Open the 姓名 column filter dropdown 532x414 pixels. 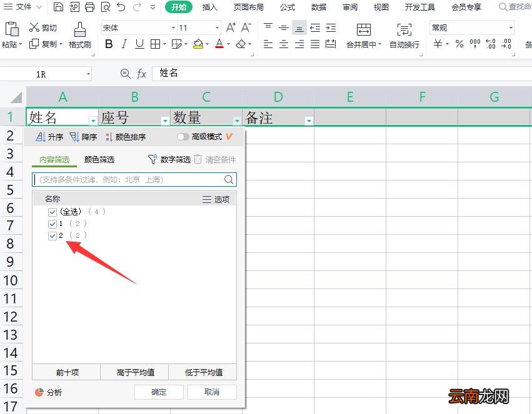(x=93, y=121)
